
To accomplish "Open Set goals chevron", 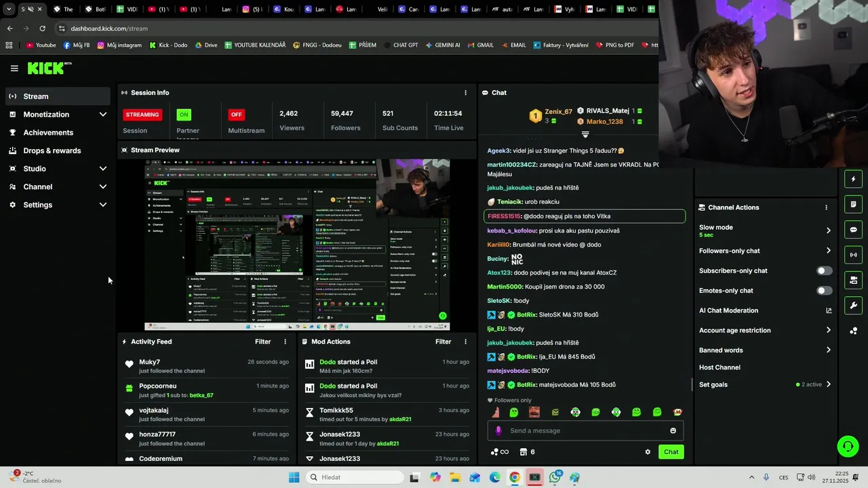I will pyautogui.click(x=829, y=384).
